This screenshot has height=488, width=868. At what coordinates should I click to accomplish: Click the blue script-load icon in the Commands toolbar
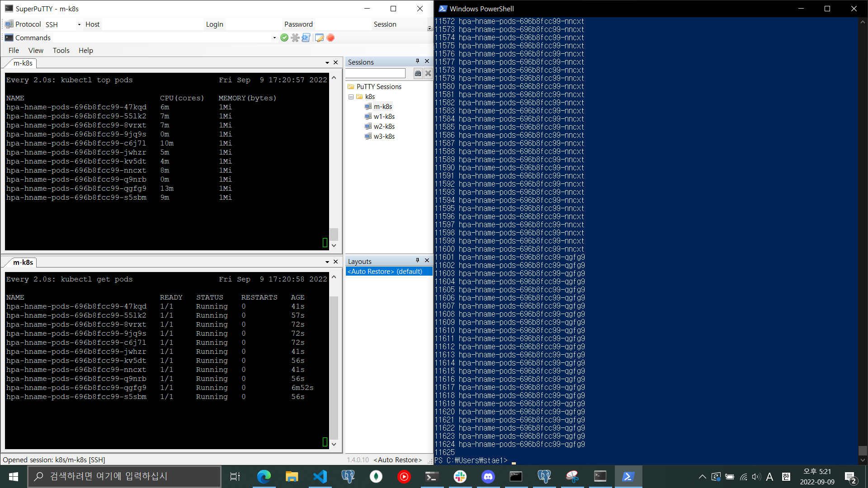[306, 38]
